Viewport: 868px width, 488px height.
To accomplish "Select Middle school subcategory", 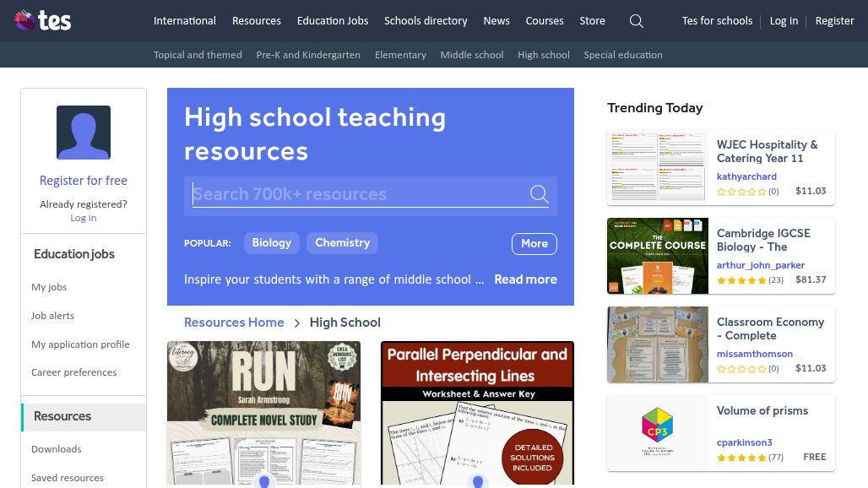I will [472, 55].
